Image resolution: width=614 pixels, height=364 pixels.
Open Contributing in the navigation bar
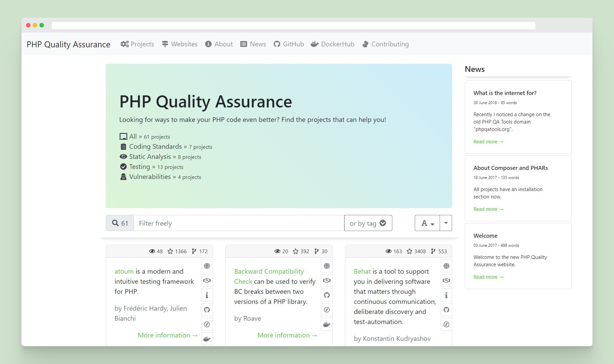pos(385,44)
